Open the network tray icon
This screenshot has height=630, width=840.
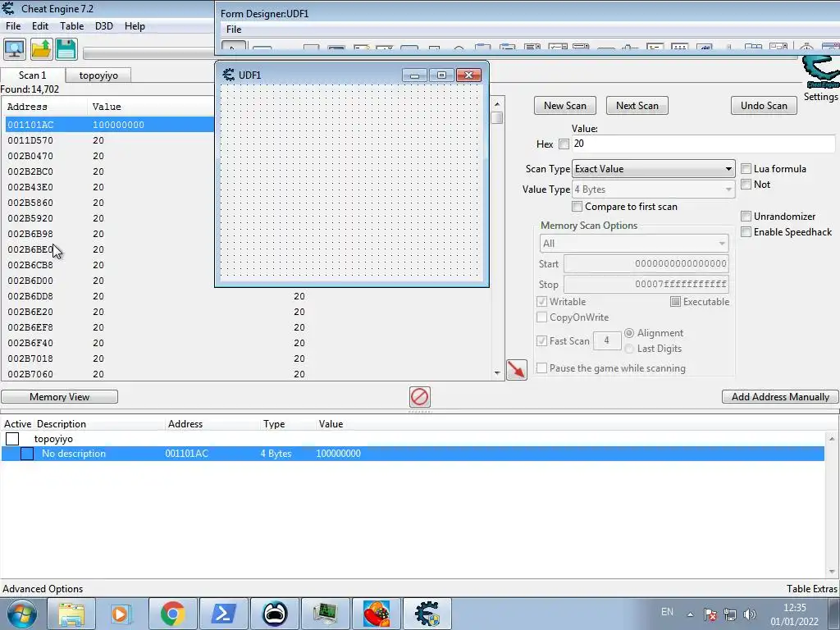coord(729,614)
